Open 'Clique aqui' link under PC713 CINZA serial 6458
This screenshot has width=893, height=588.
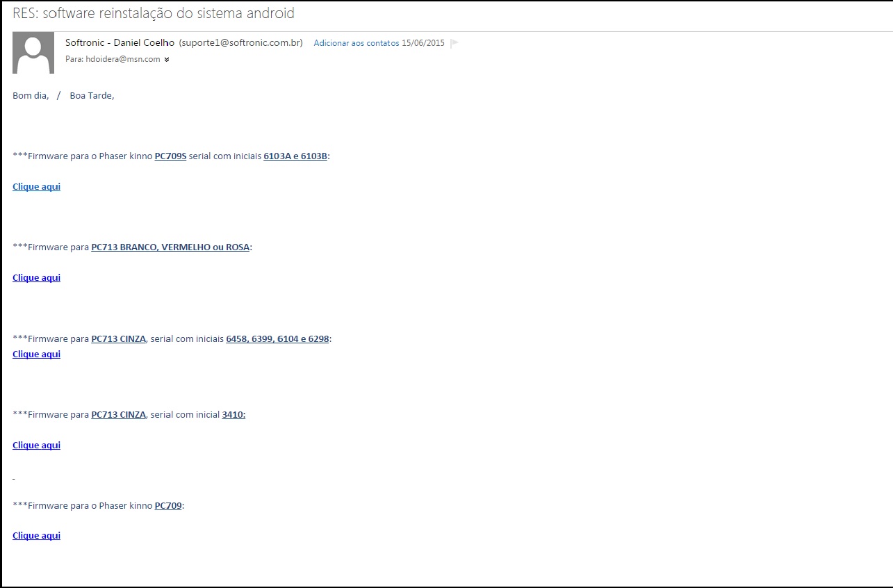tap(36, 354)
